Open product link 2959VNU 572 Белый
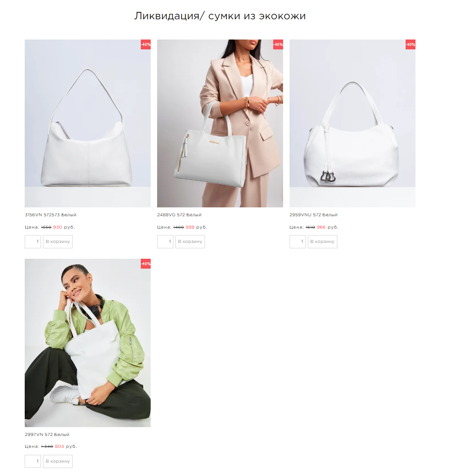Image resolution: width=456 pixels, height=476 pixels. [314, 215]
